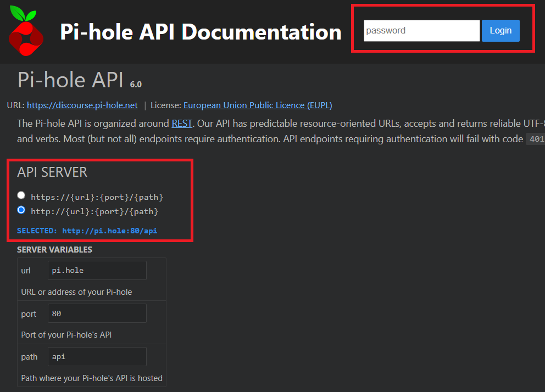Click the port field containing 80
This screenshot has height=392, width=545.
click(x=97, y=313)
